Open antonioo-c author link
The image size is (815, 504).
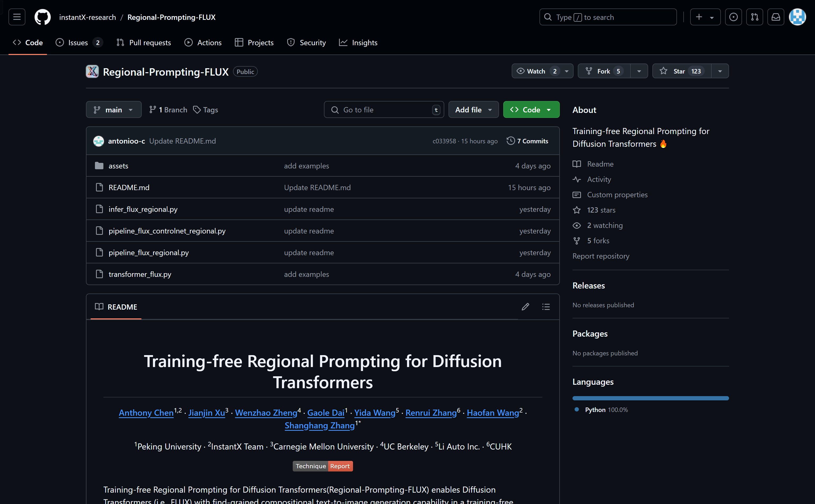126,141
